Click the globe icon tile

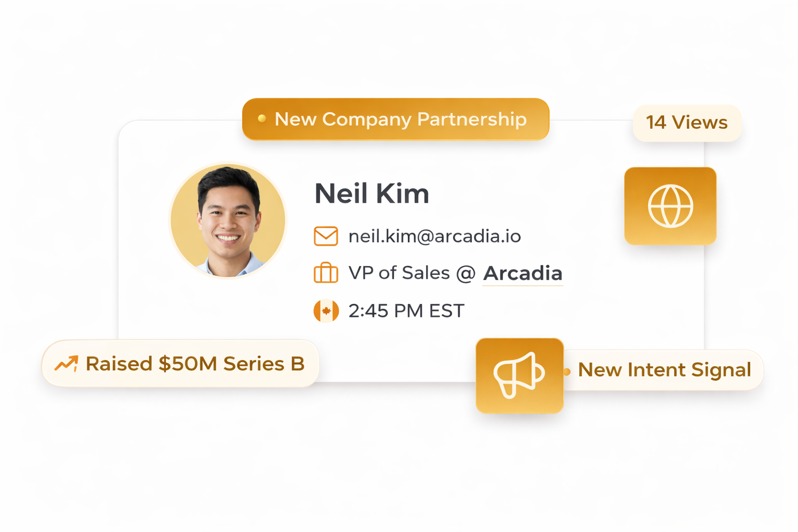[x=670, y=206]
